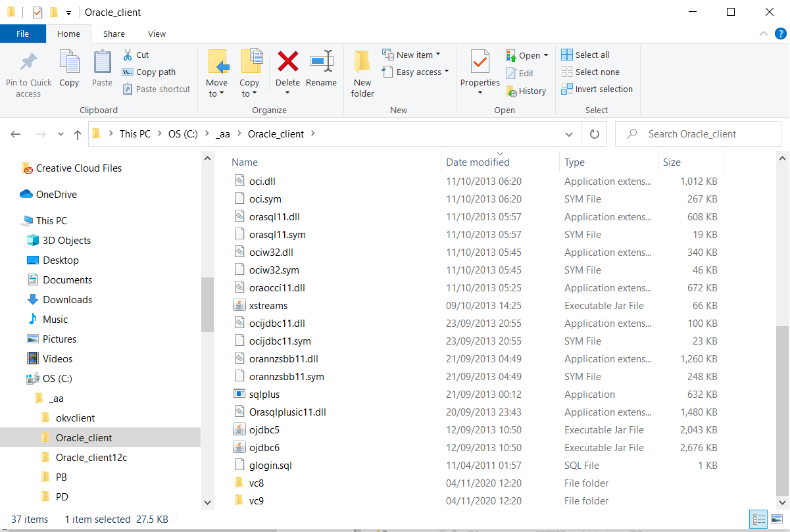Select the oci.dll file
Image resolution: width=790 pixels, height=532 pixels.
[262, 181]
